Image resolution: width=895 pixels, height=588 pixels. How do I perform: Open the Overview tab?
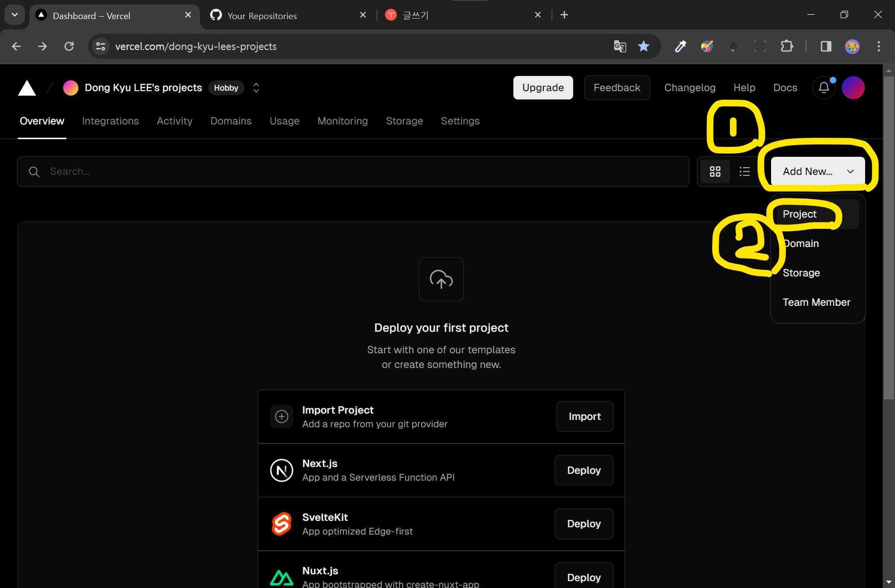[x=42, y=121]
